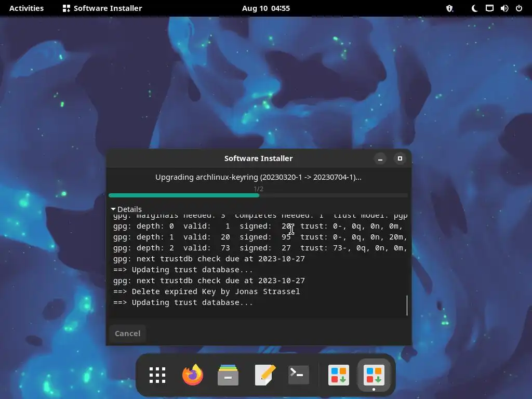Click the '1/2' progress counter
Viewport: 532px width, 399px height.
coord(258,189)
